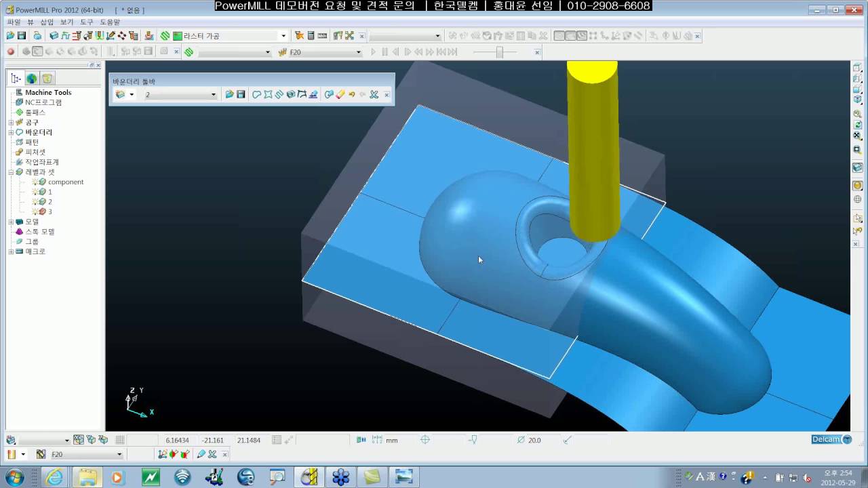Play the simulation with play button
868x488 pixels.
coord(373,52)
